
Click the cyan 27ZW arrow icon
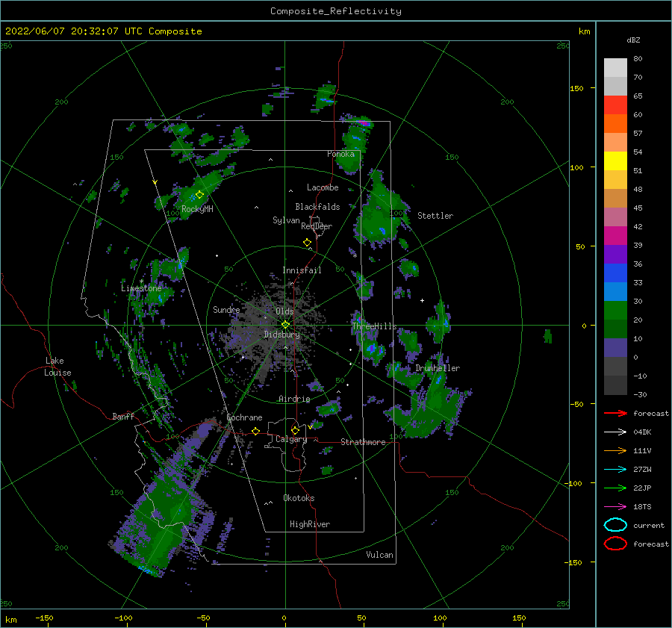click(615, 470)
